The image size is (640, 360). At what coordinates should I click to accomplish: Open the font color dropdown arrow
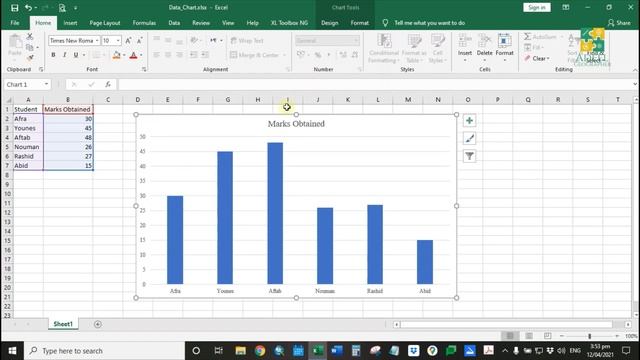[141, 55]
